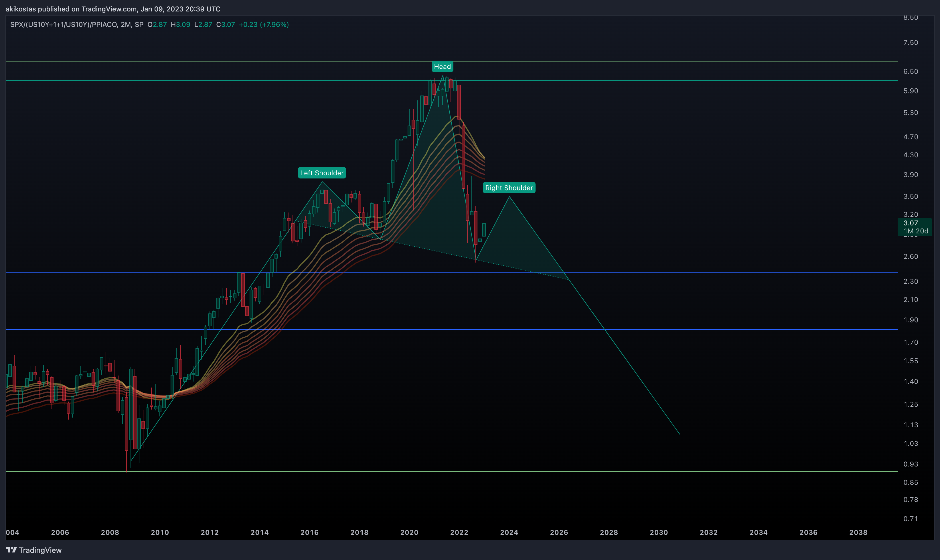The height and width of the screenshot is (560, 940).
Task: Click the 1.90 price scale label
Action: click(911, 320)
